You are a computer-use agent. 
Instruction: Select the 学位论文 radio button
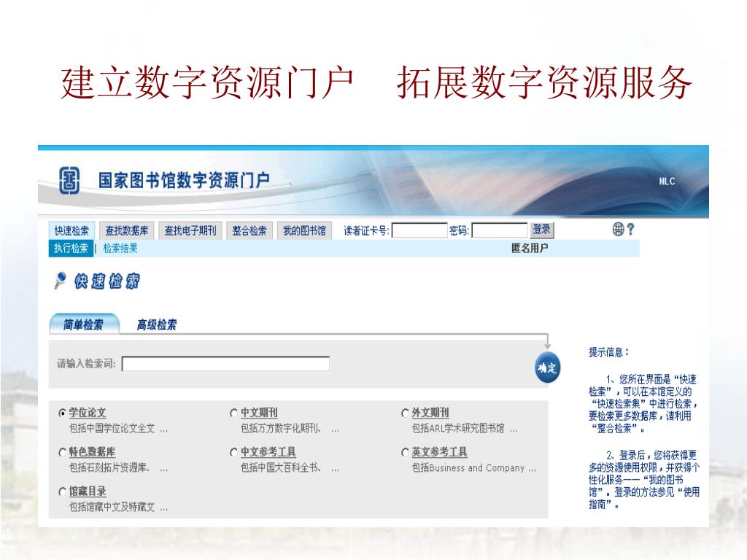(x=63, y=413)
